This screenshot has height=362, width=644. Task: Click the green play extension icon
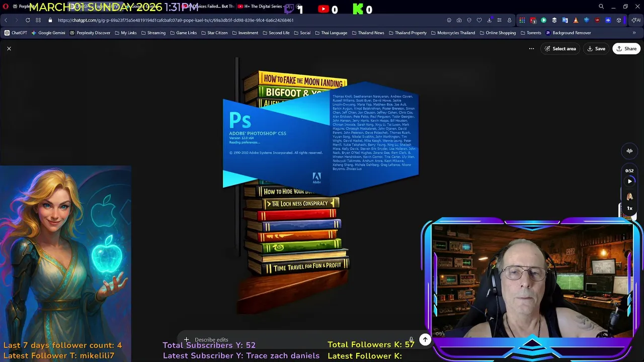pos(544,20)
